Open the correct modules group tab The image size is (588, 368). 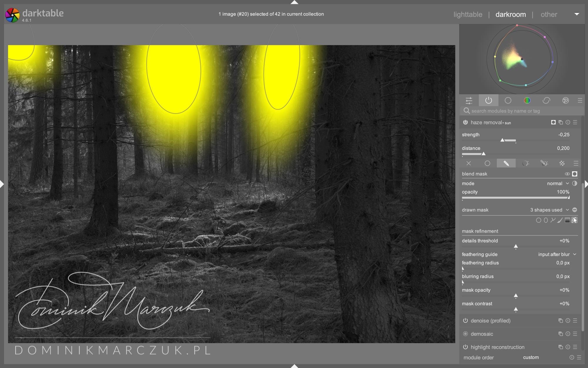(x=546, y=100)
